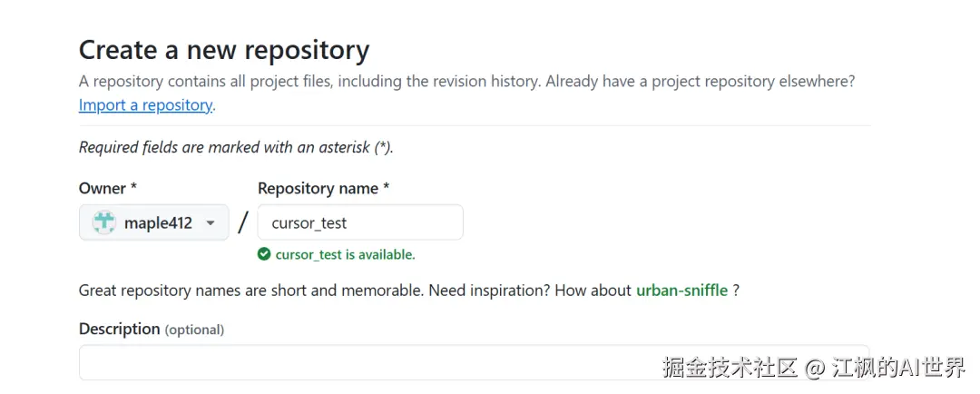Use the urban-sniffle name suggestion
Viewport: 980px width, 394px height.
tap(681, 291)
